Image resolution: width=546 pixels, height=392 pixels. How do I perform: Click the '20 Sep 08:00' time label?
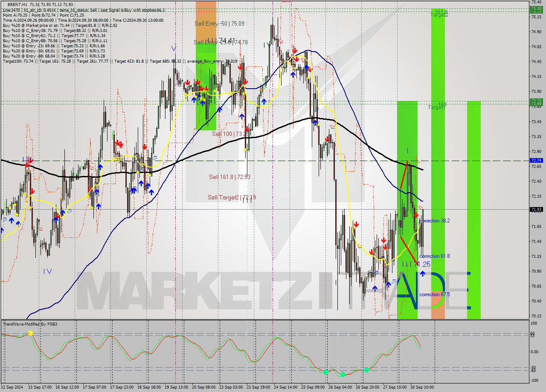203,387
